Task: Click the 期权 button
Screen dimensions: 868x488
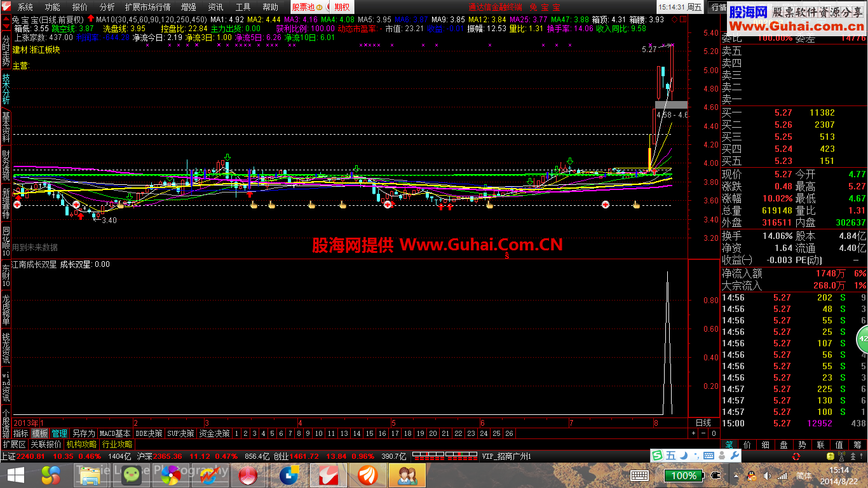Action: coord(342,7)
